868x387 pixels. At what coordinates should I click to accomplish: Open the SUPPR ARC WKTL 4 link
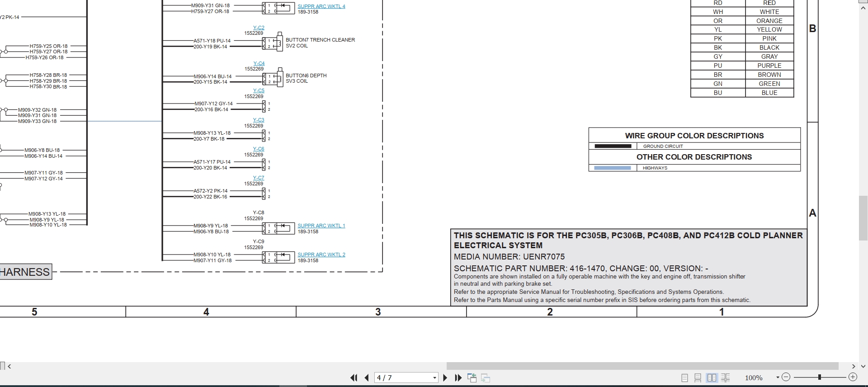point(321,6)
